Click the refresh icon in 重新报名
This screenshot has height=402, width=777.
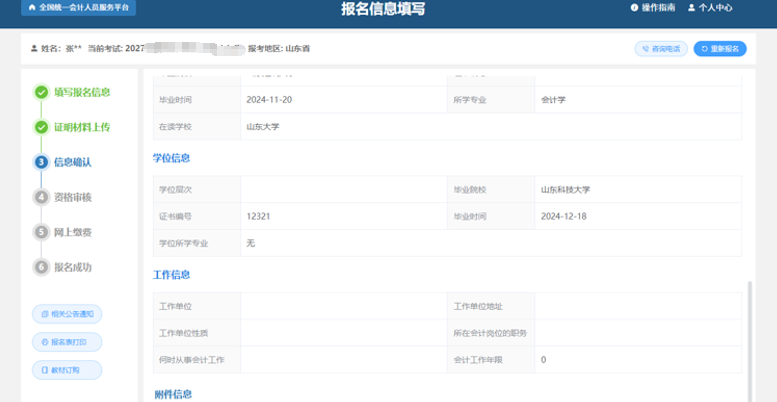(x=704, y=49)
